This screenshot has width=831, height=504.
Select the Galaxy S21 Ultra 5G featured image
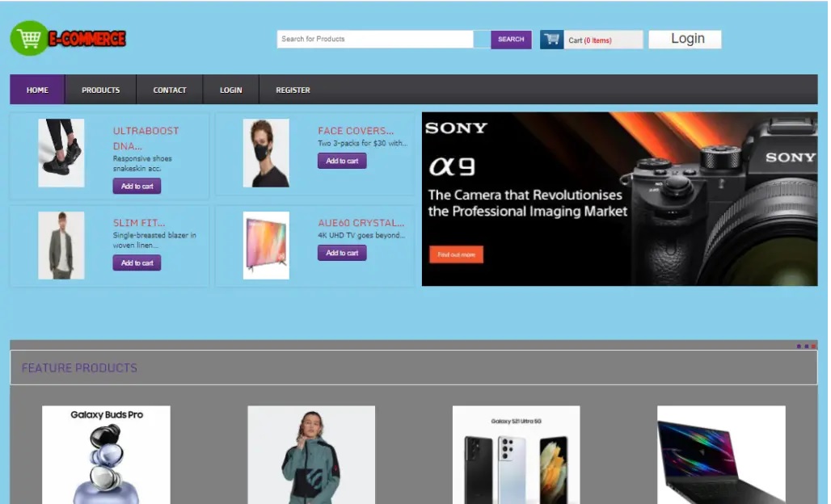516,455
